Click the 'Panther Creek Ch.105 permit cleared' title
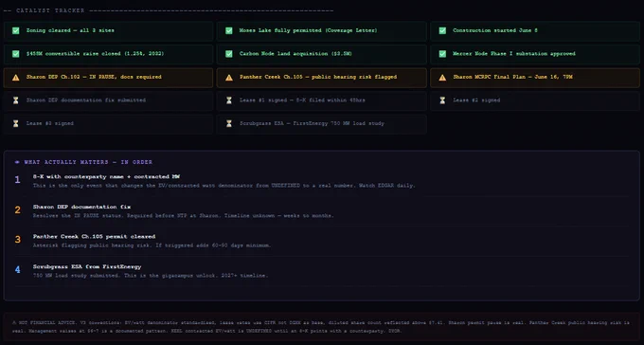 point(94,236)
